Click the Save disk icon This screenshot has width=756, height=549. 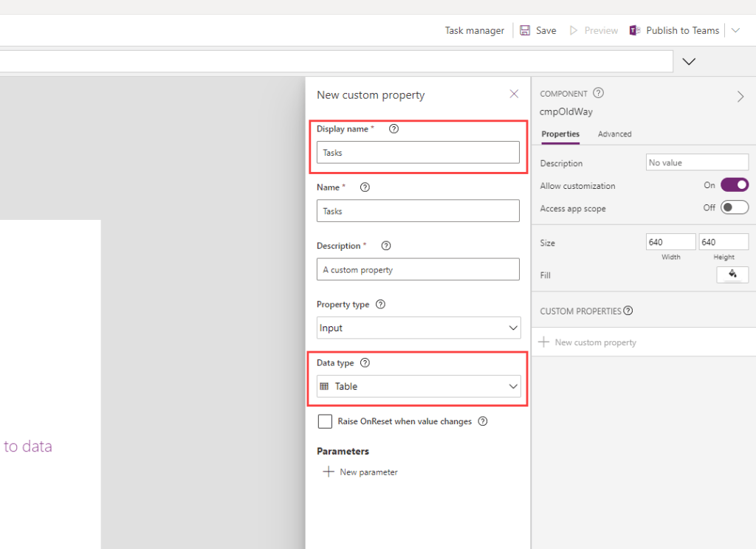tap(525, 30)
